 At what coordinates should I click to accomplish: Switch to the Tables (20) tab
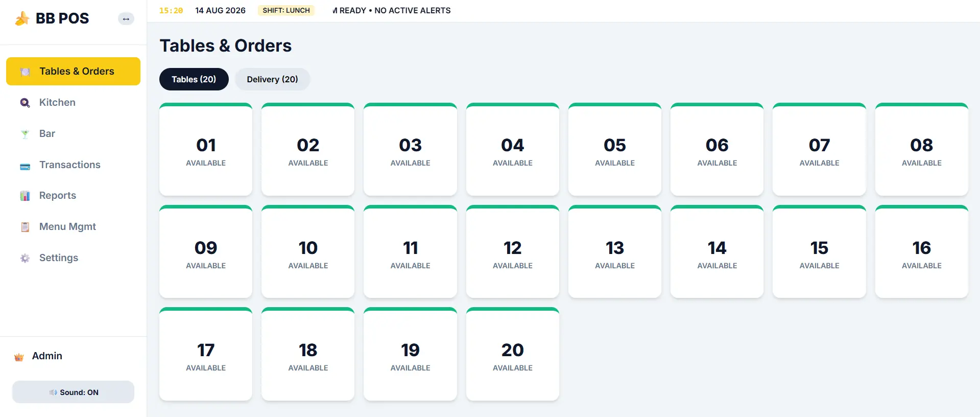[194, 79]
